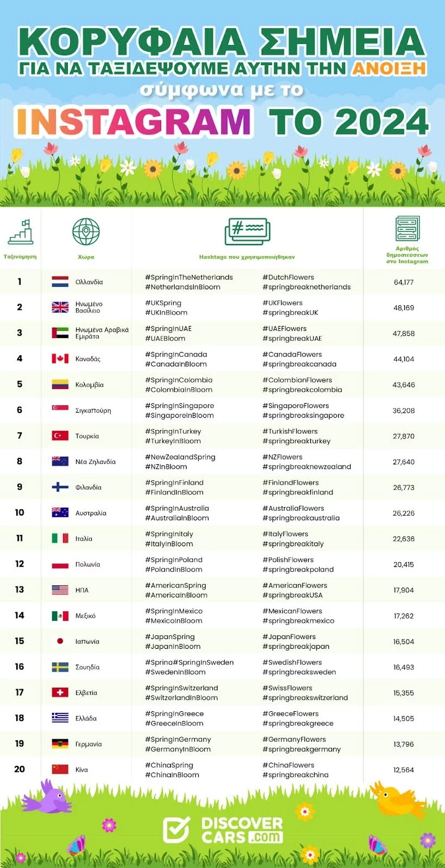Click the Turkey flag icon
The image size is (445, 868).
pyautogui.click(x=60, y=436)
